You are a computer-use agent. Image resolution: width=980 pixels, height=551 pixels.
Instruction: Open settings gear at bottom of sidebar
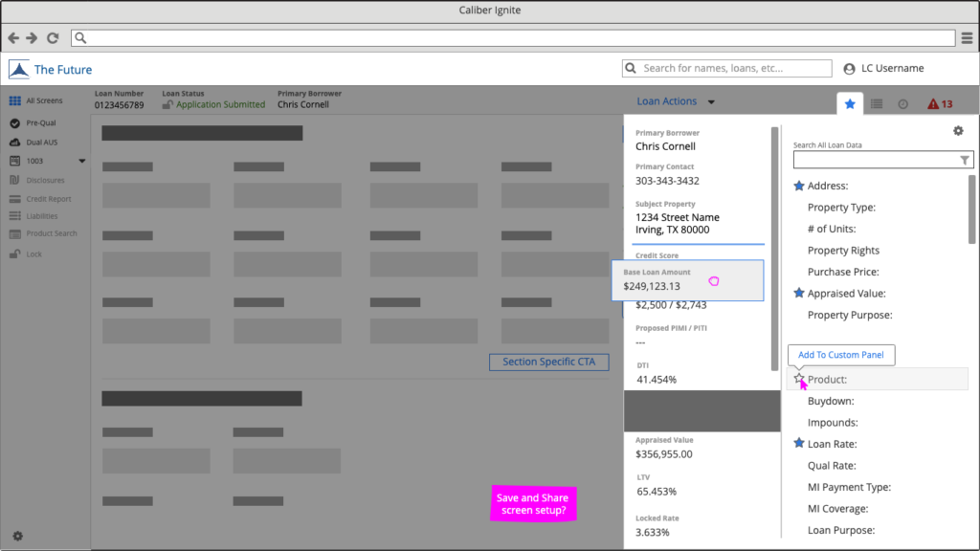pyautogui.click(x=17, y=536)
